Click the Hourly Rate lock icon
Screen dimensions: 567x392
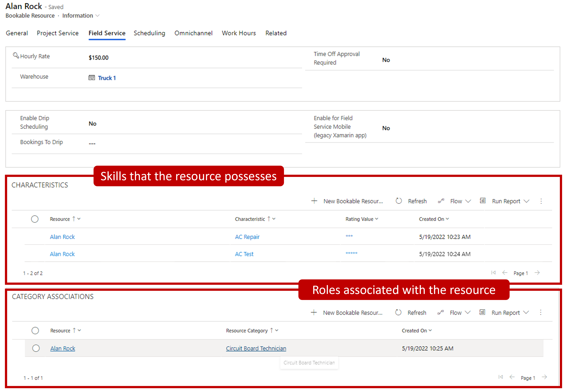click(16, 55)
